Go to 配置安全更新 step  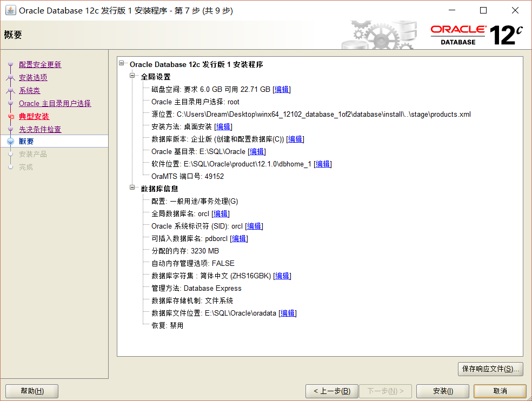click(40, 64)
